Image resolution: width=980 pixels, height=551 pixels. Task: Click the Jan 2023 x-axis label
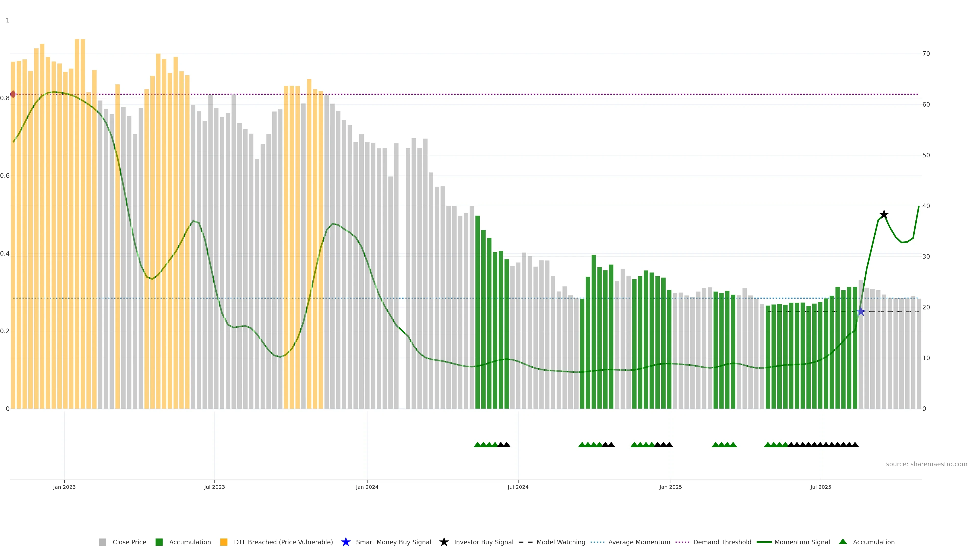(64, 487)
